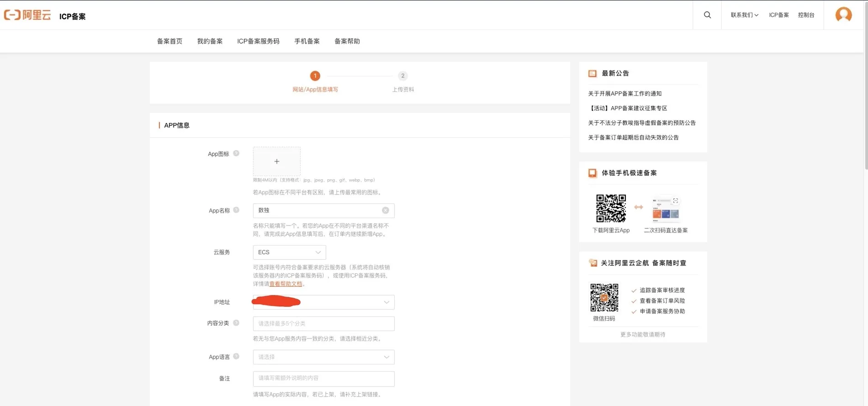Click help icon beside App语言 label
The height and width of the screenshot is (406, 868).
pyautogui.click(x=236, y=357)
